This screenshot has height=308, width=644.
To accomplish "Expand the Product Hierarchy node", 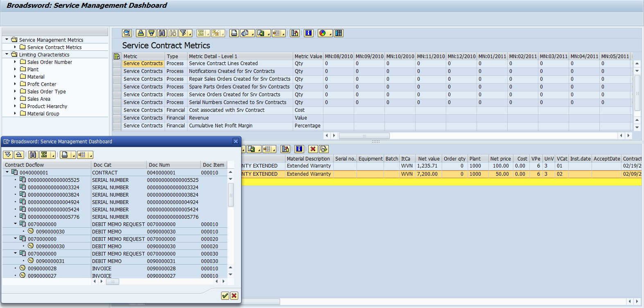I will pyautogui.click(x=15, y=106).
